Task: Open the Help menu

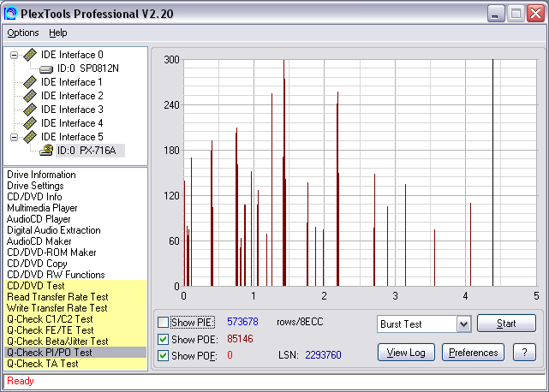Action: coord(57,33)
